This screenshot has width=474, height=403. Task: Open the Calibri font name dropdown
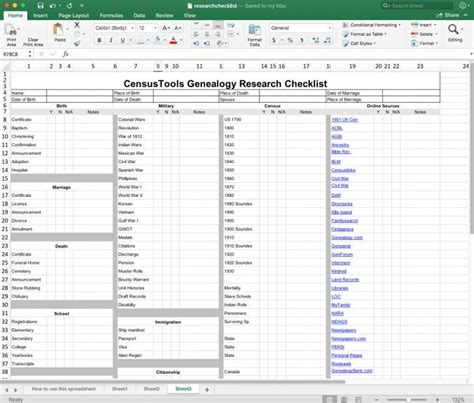(x=114, y=28)
